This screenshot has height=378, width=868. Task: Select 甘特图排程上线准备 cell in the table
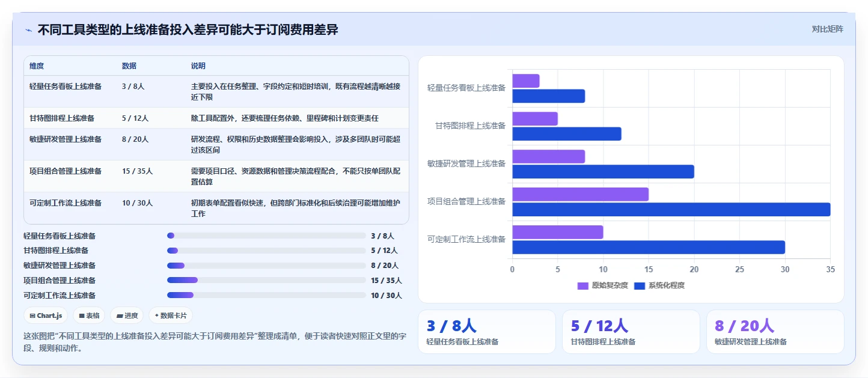[x=62, y=118]
